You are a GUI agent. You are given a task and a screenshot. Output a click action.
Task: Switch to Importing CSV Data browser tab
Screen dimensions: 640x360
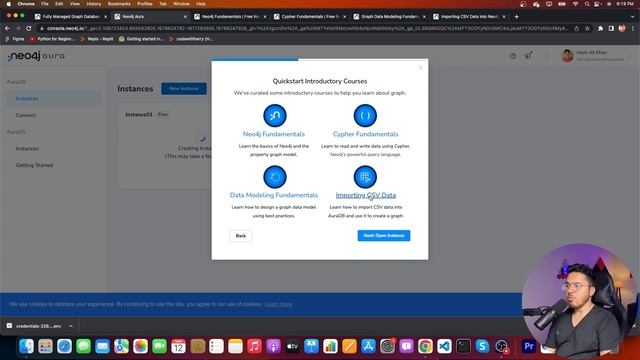[469, 17]
